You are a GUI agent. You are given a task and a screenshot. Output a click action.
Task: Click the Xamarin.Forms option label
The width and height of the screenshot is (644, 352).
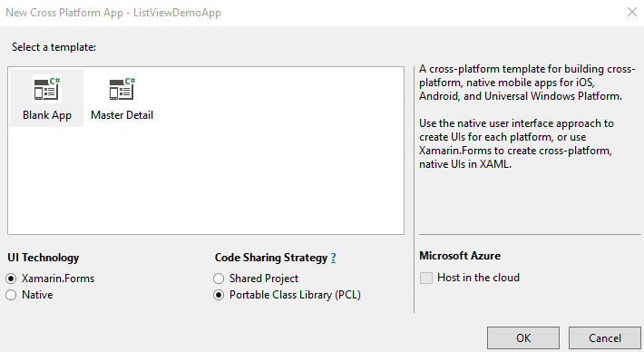point(58,279)
